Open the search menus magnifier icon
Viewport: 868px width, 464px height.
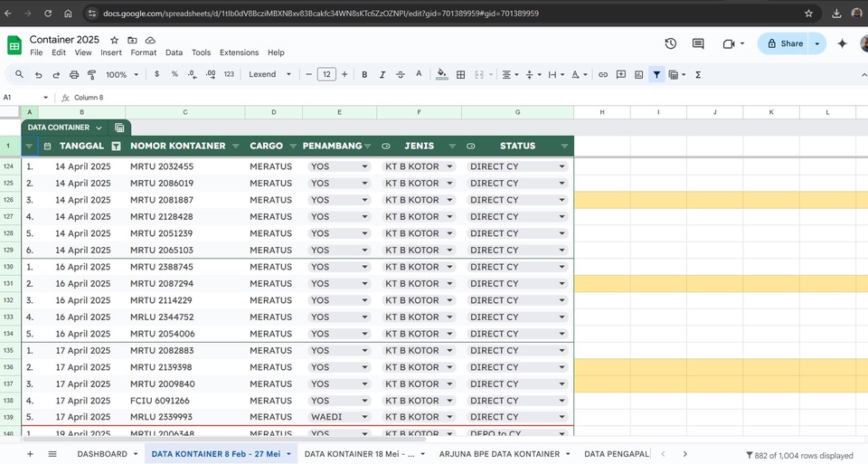pos(19,74)
